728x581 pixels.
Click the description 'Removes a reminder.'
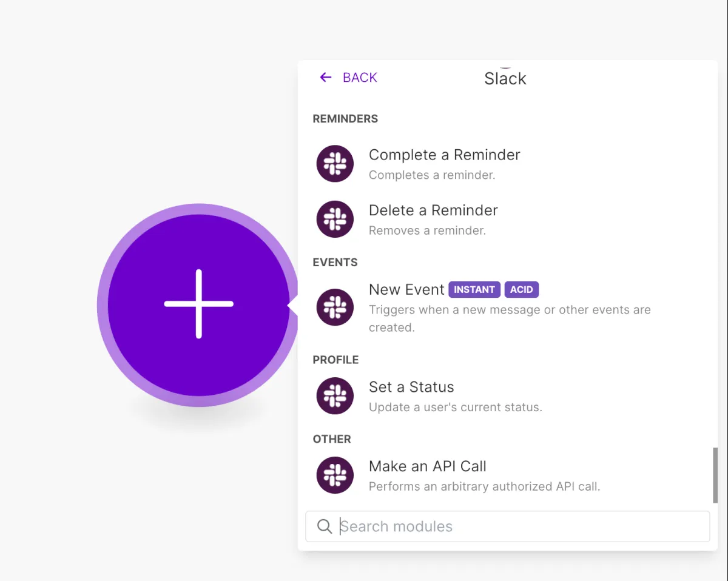(427, 230)
